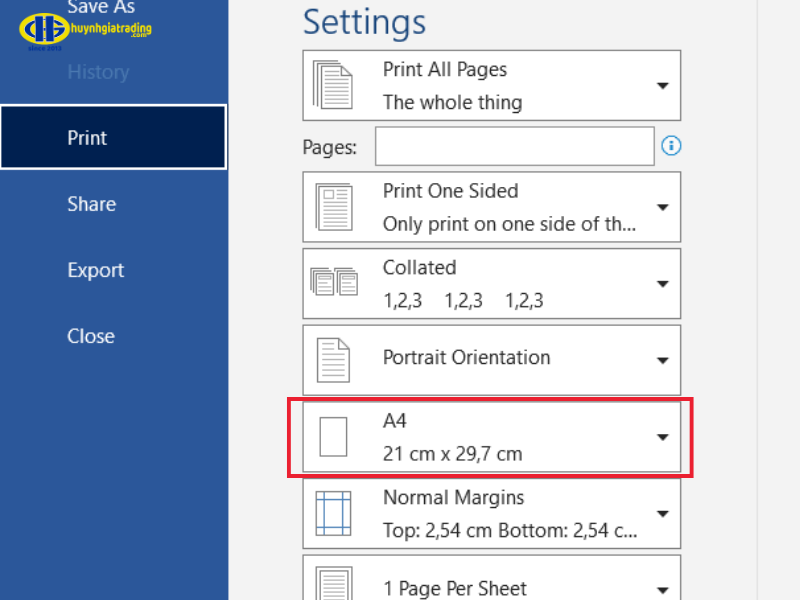Click the Collated pages icon
Image resolution: width=800 pixels, height=600 pixels.
[333, 283]
